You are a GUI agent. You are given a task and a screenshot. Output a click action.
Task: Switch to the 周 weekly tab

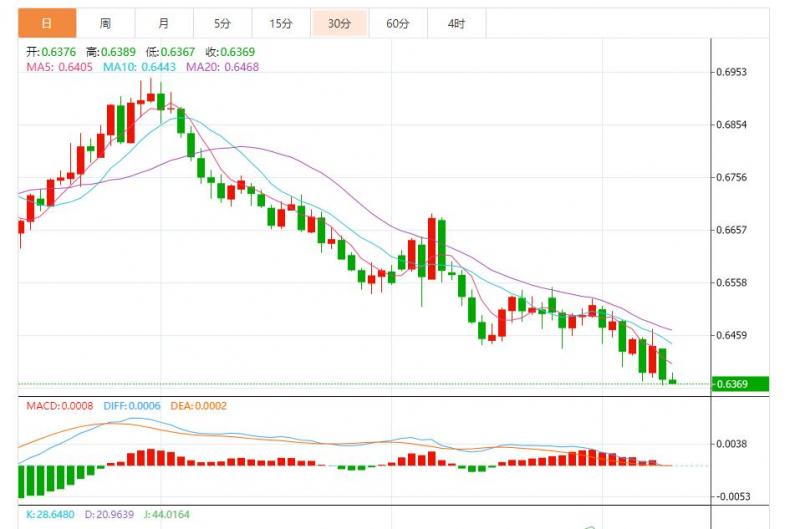(x=106, y=23)
